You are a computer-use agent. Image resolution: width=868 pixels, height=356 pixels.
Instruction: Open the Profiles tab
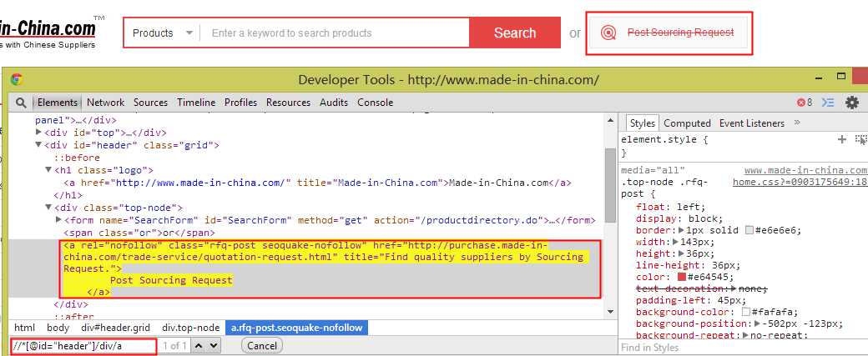[x=241, y=103]
